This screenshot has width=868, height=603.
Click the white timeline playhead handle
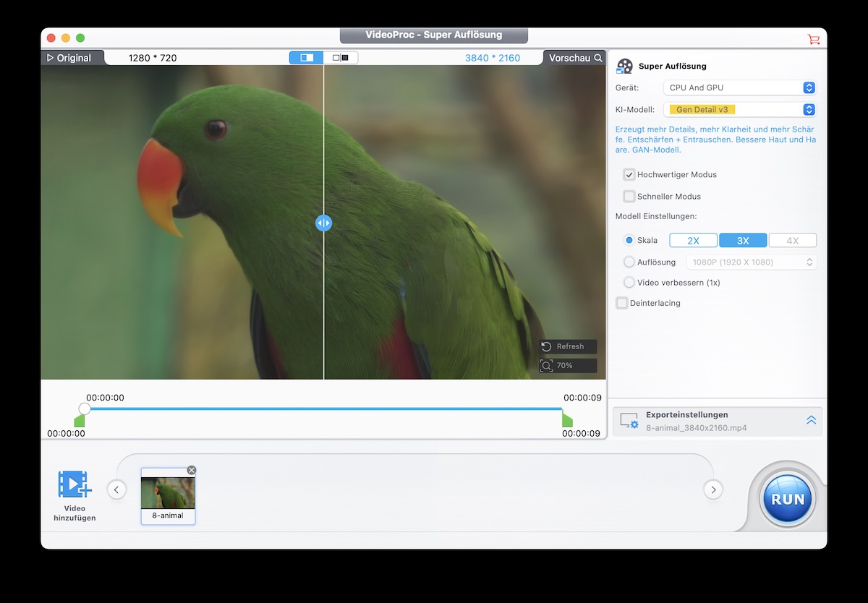click(85, 409)
